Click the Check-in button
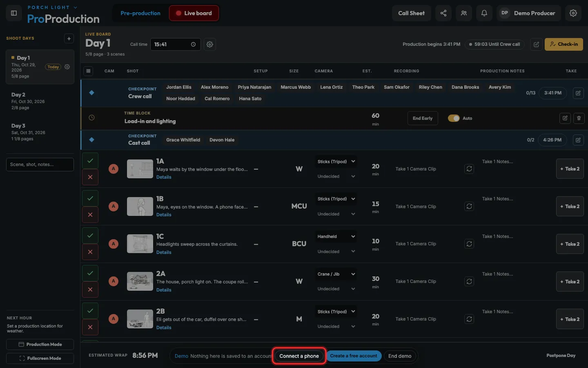The image size is (588, 368). pos(563,44)
